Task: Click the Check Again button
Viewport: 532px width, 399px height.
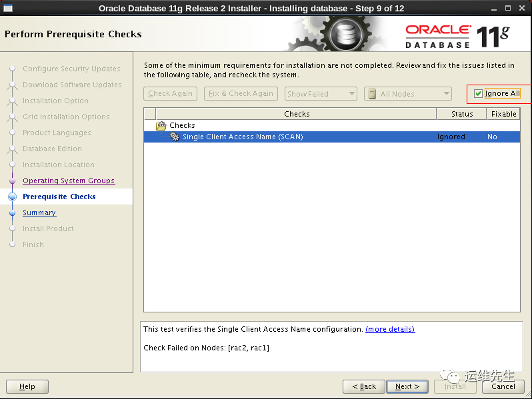Action: (x=170, y=93)
